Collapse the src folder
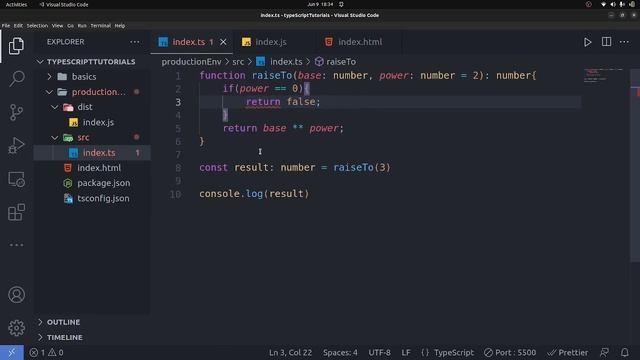This screenshot has width=640, height=360. (92, 138)
